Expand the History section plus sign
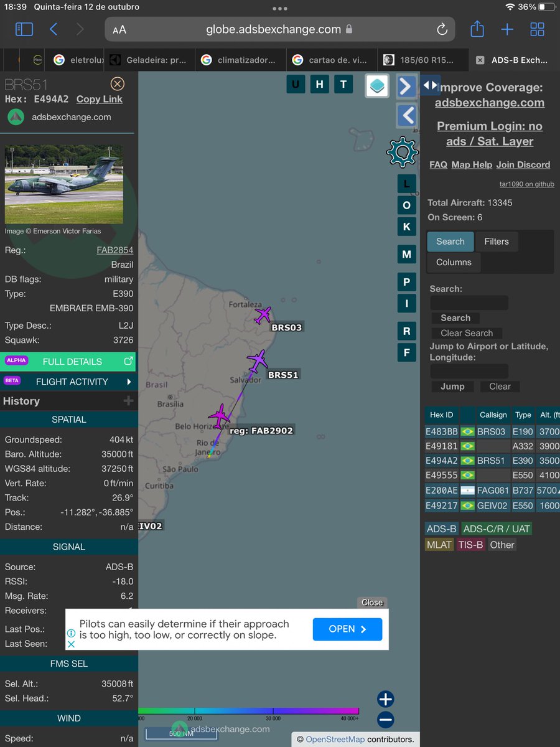Viewport: 560px width, 747px height. [129, 401]
